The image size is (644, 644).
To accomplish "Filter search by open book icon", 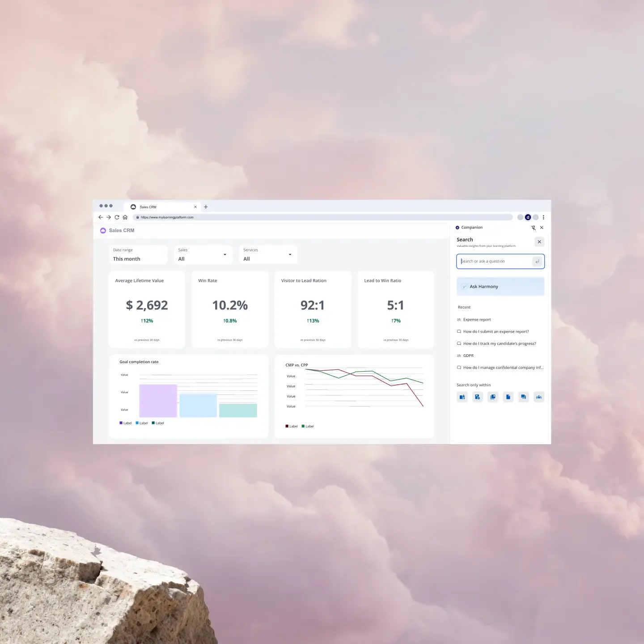I will [462, 397].
